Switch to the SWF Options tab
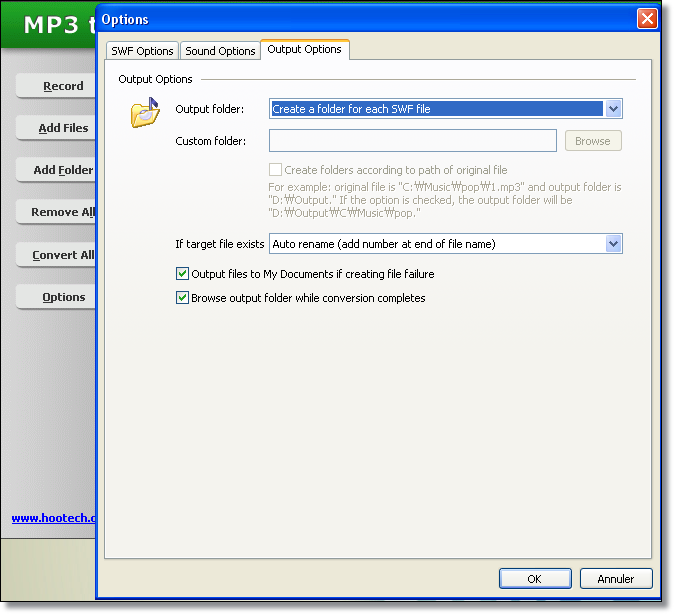The image size is (674, 614). [142, 51]
